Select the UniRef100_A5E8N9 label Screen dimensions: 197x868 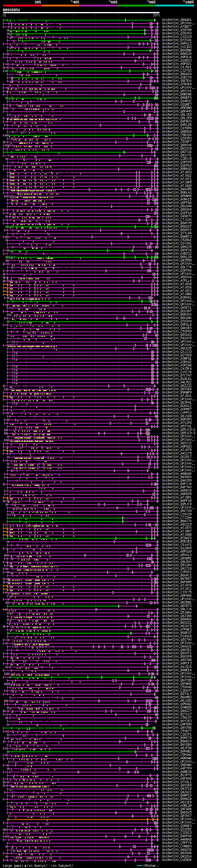(177, 108)
